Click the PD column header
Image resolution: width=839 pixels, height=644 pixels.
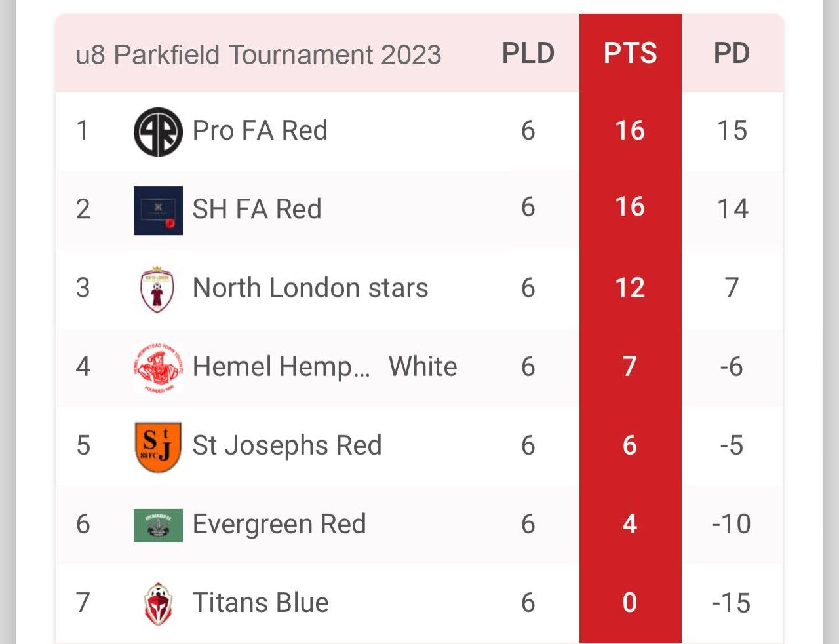pyautogui.click(x=732, y=54)
